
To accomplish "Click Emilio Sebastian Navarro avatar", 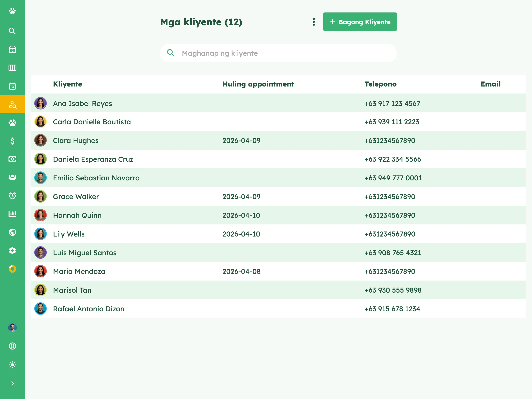I will [x=40, y=178].
